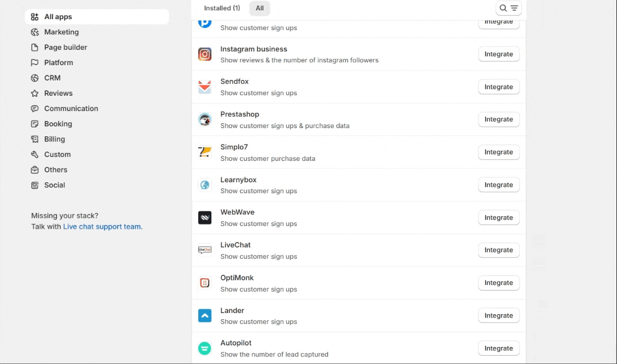
Task: Click 'Show the number of lead captured' text
Action: [x=274, y=355]
